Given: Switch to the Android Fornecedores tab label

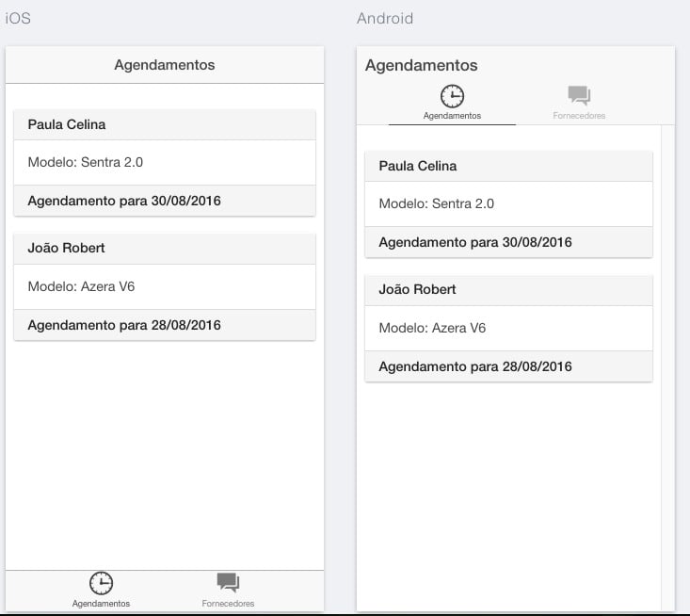Looking at the screenshot, I should pyautogui.click(x=579, y=116).
